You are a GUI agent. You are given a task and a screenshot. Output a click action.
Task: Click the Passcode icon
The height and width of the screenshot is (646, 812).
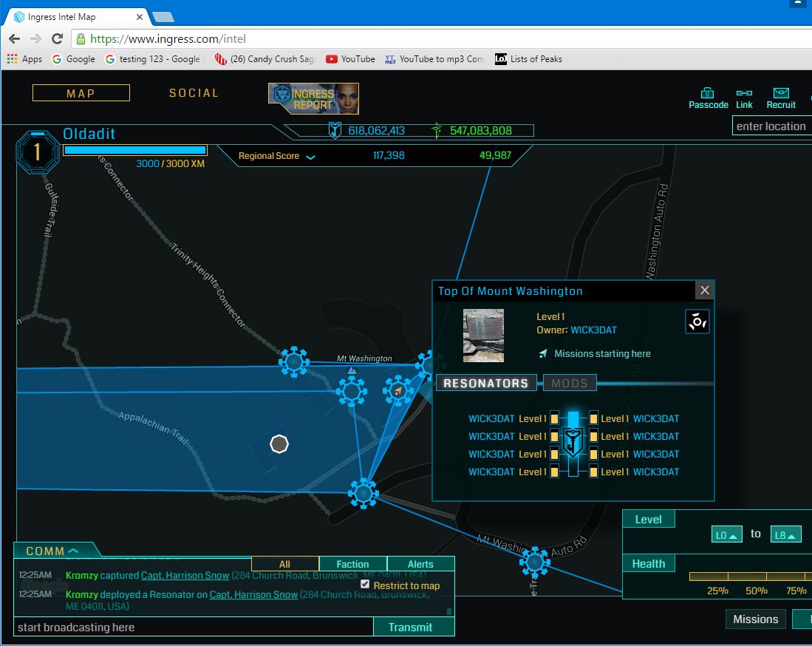(x=708, y=93)
